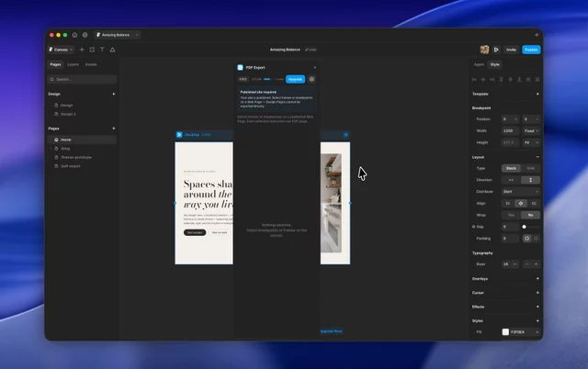Viewport: 588px width, 369px height.
Task: Open Width sizing Fixed dropdown
Action: click(531, 130)
